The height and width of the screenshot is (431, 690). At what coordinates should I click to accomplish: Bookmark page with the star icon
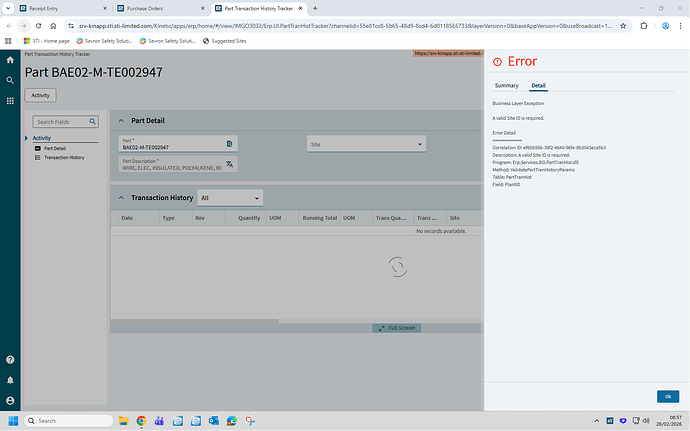[623, 26]
